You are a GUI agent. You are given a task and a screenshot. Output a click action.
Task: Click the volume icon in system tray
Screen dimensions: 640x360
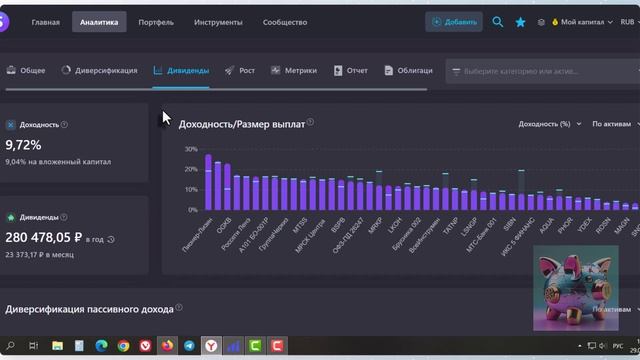[x=602, y=346]
